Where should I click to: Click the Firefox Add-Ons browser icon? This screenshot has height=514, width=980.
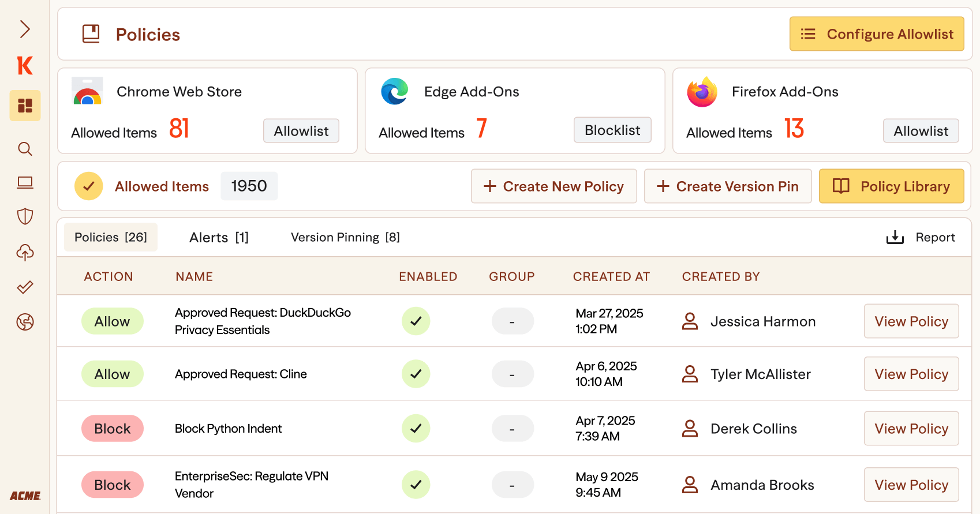(x=702, y=92)
